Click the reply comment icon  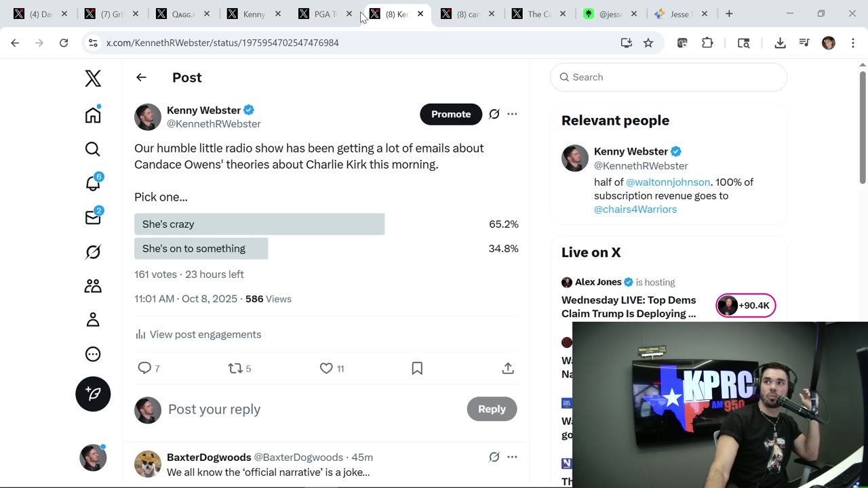tap(144, 368)
